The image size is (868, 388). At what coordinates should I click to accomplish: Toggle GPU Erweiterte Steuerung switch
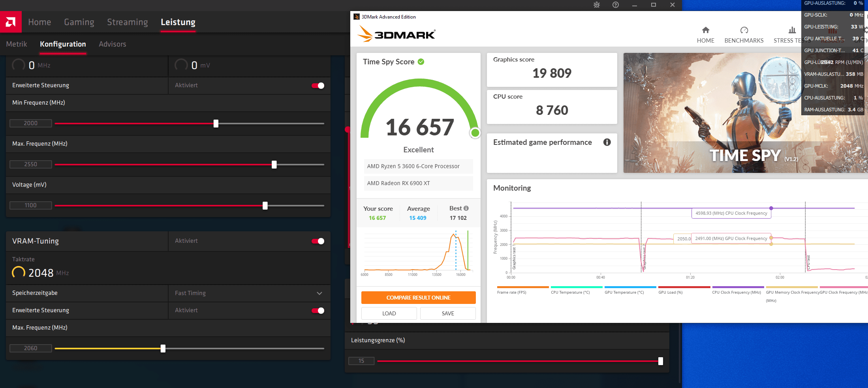(318, 86)
